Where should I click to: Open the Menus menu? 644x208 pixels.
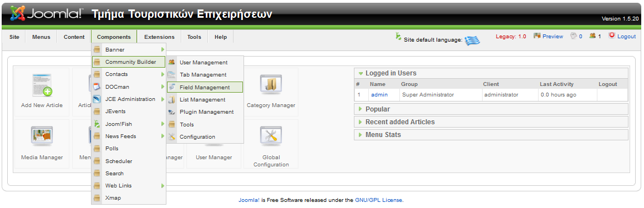41,37
